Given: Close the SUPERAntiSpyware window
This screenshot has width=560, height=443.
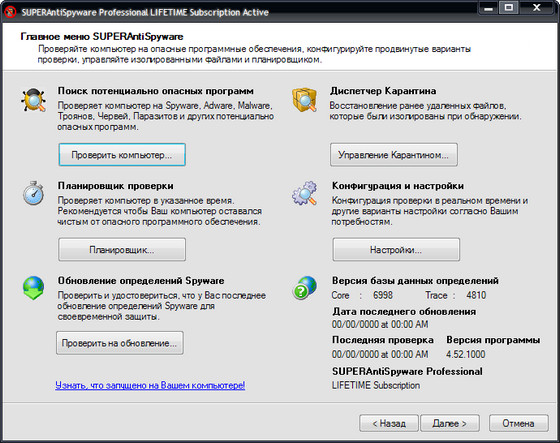Looking at the screenshot, I should (x=537, y=8).
